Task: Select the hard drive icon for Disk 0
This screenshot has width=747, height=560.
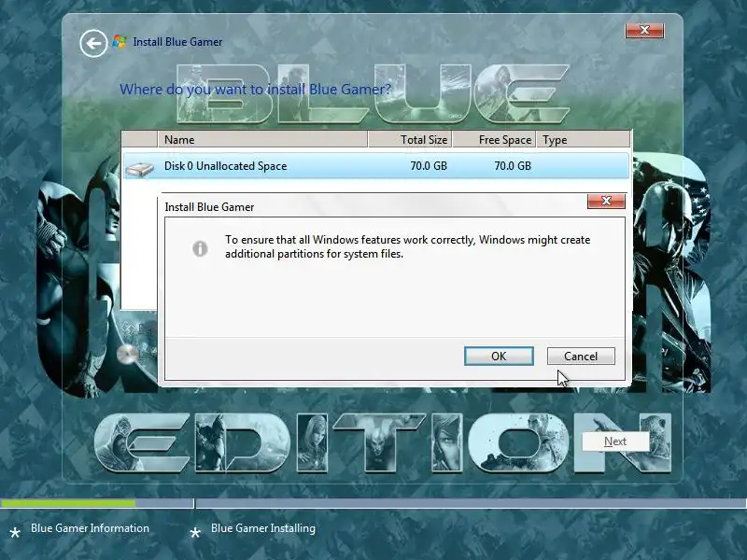Action: 139,169
